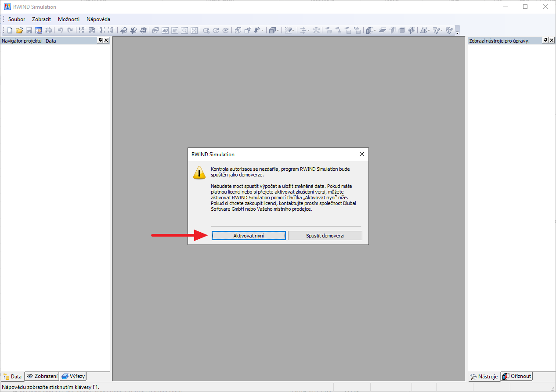This screenshot has width=556, height=392.
Task: Click the Undo arrow icon
Action: [x=60, y=30]
